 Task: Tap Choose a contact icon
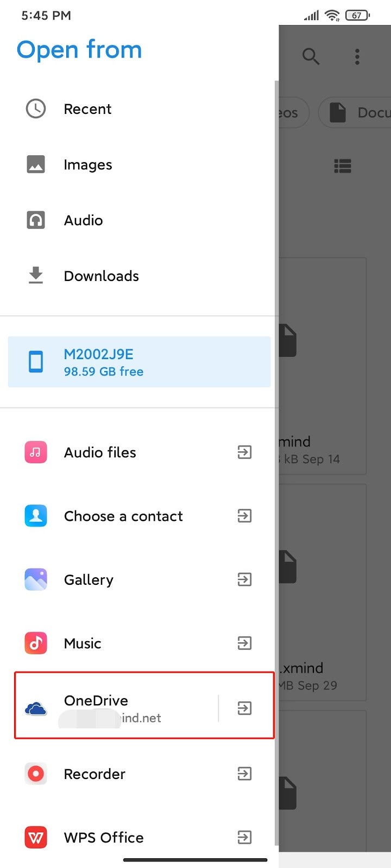tap(36, 515)
